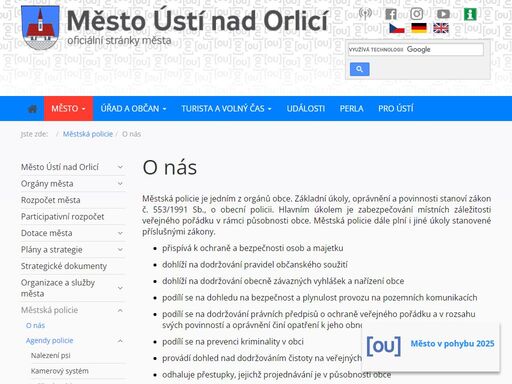
Task: Click the [ou] logo in popup banner
Action: coord(383,346)
